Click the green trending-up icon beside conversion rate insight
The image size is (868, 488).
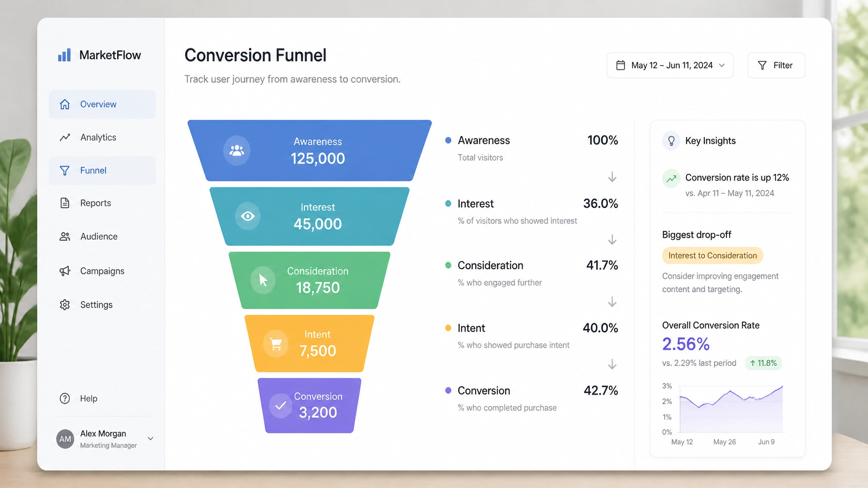pos(671,179)
